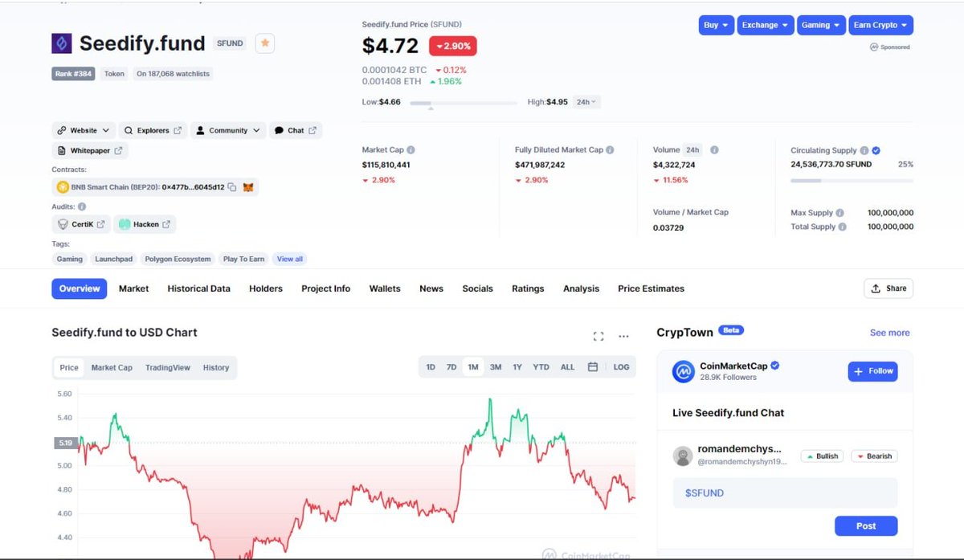Click Max Supply info icon
The image size is (964, 560).
pos(840,213)
